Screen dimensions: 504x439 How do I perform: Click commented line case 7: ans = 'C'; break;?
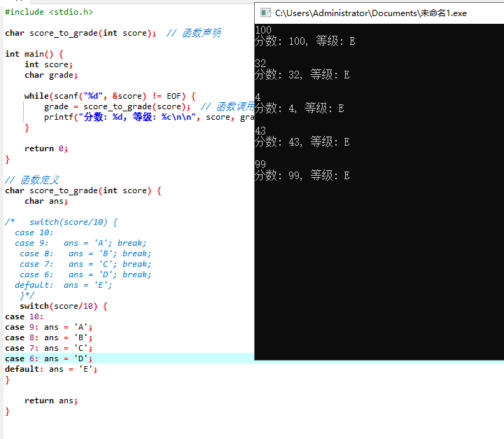(85, 265)
